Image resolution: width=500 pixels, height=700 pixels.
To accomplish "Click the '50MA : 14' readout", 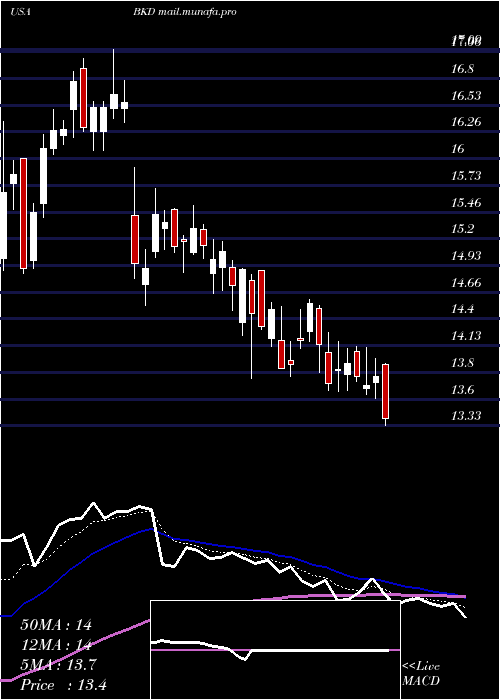I will click(x=56, y=625).
